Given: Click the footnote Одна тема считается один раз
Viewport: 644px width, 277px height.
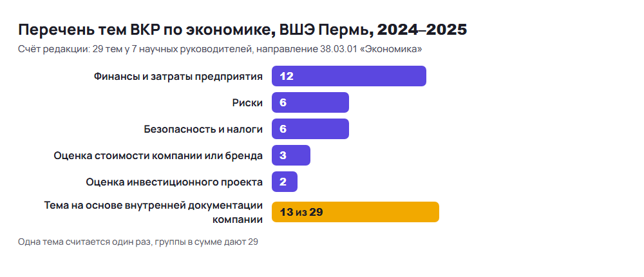Looking at the screenshot, I should pos(138,242).
